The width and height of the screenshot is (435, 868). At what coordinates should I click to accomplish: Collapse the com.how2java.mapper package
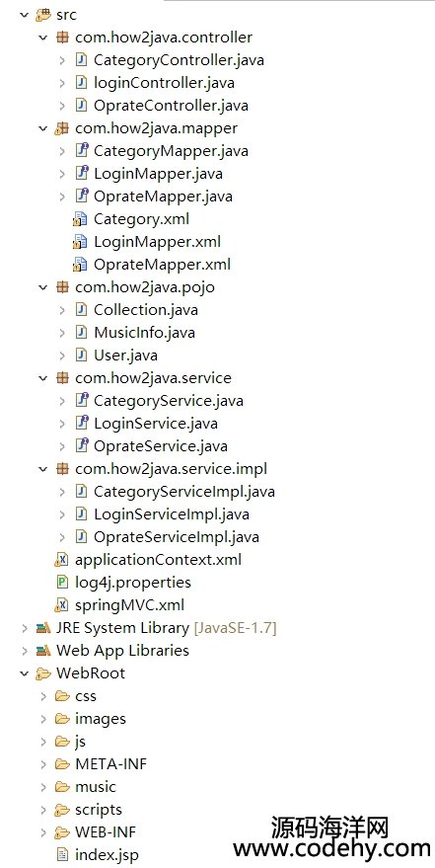pyautogui.click(x=43, y=128)
